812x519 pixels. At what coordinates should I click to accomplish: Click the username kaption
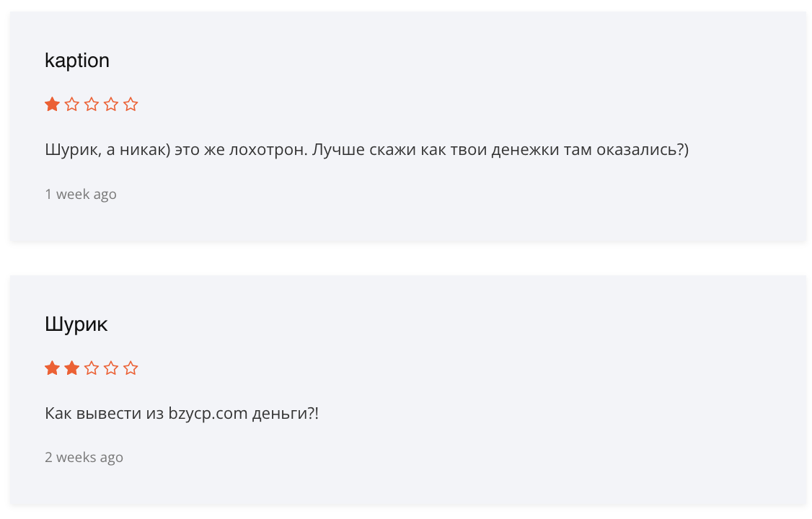point(77,61)
